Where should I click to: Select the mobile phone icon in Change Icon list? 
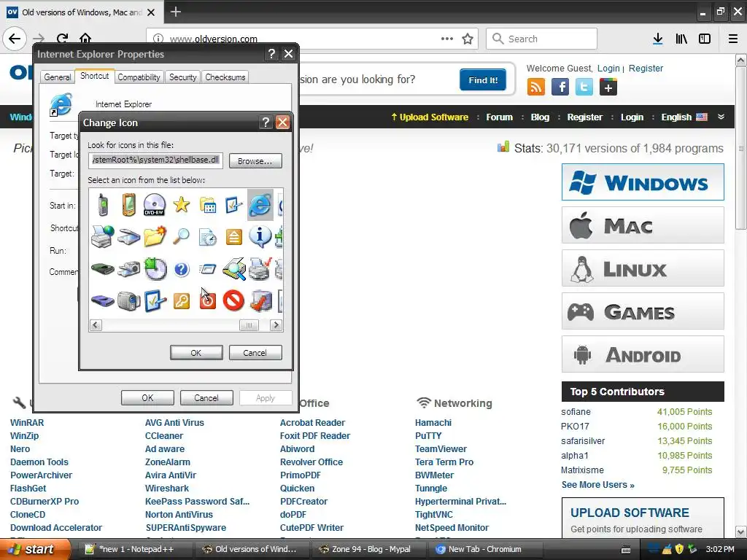(102, 205)
